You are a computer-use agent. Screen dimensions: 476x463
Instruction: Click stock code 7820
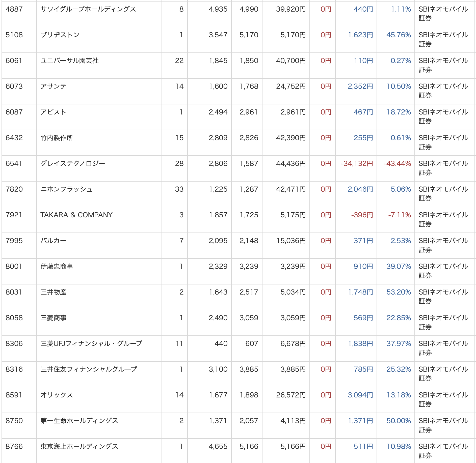(14, 189)
